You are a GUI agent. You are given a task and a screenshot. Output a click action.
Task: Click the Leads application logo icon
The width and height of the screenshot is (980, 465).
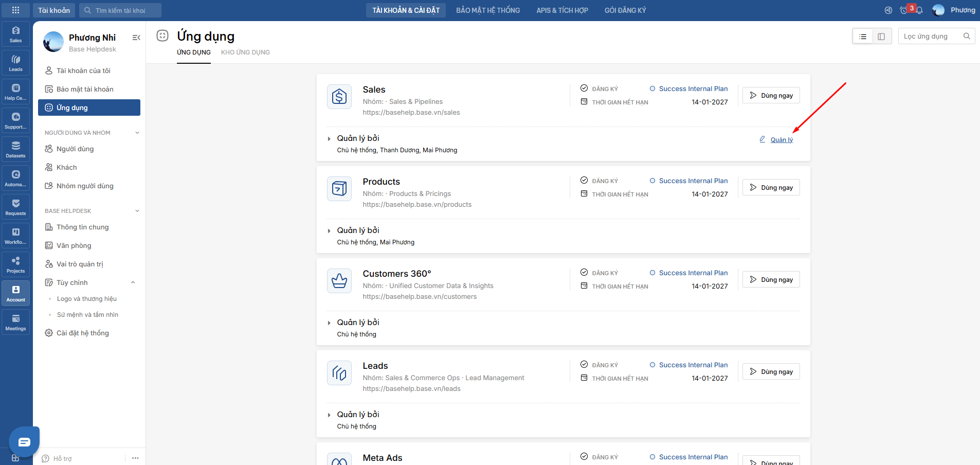pos(339,373)
